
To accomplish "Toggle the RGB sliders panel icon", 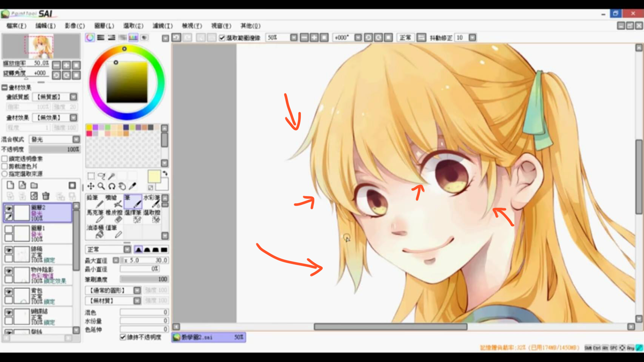I will [x=101, y=38].
